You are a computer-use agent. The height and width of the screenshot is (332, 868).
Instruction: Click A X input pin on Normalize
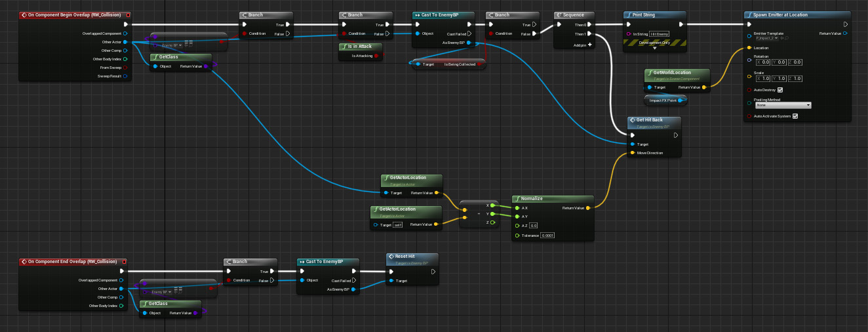pyautogui.click(x=517, y=207)
